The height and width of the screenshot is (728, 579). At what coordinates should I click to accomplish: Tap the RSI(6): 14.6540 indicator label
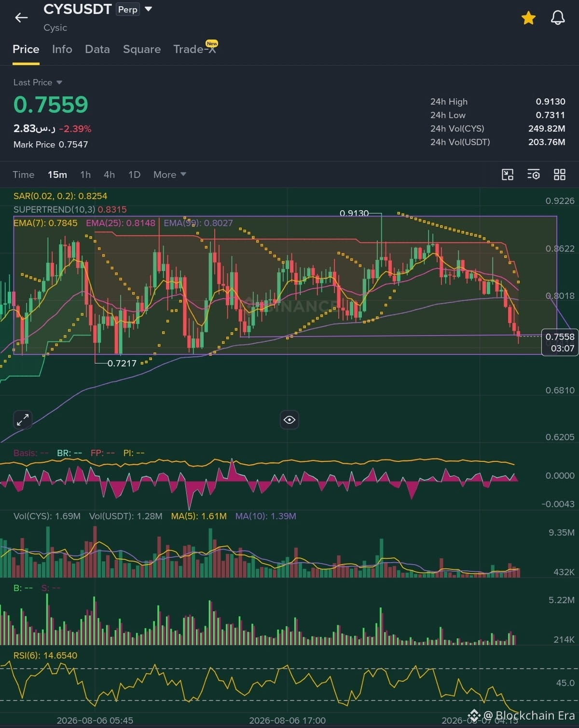click(45, 655)
